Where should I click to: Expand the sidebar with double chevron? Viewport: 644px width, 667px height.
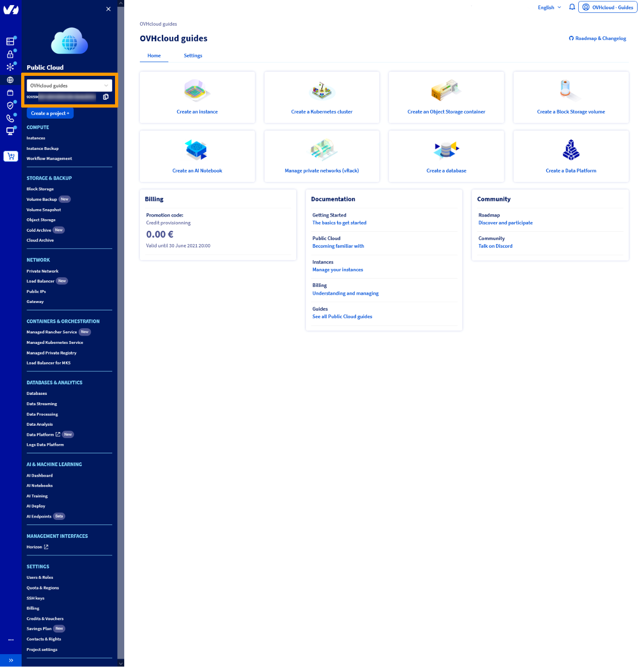(x=11, y=660)
